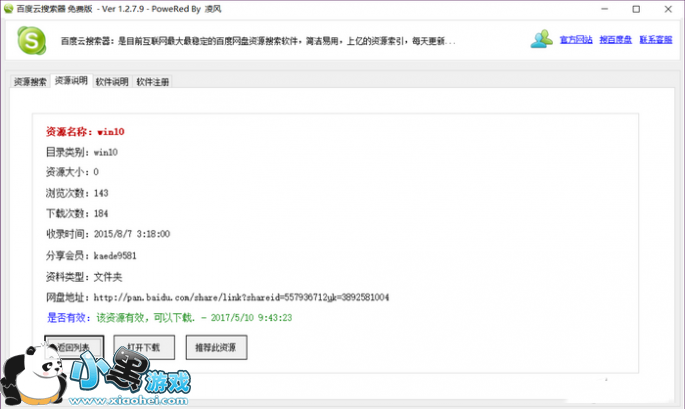Click the pan.baidu.com share URL text
Screen dimensions: 685x409
click(241, 298)
